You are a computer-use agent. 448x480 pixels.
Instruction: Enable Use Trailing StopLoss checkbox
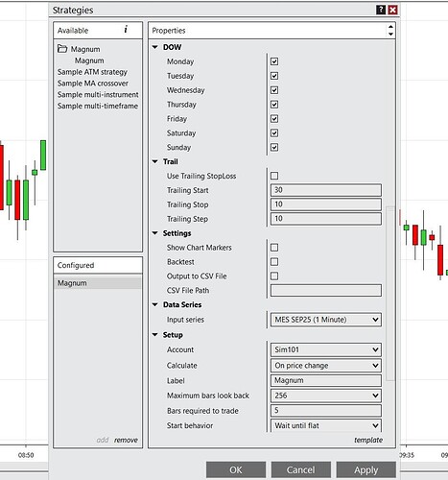[x=274, y=176]
